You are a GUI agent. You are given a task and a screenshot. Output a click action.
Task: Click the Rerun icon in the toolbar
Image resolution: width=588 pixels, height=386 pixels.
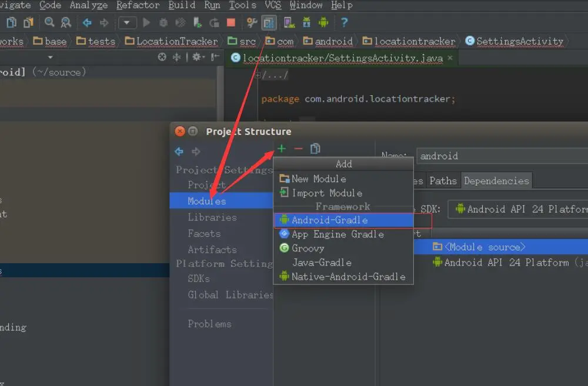(215, 23)
